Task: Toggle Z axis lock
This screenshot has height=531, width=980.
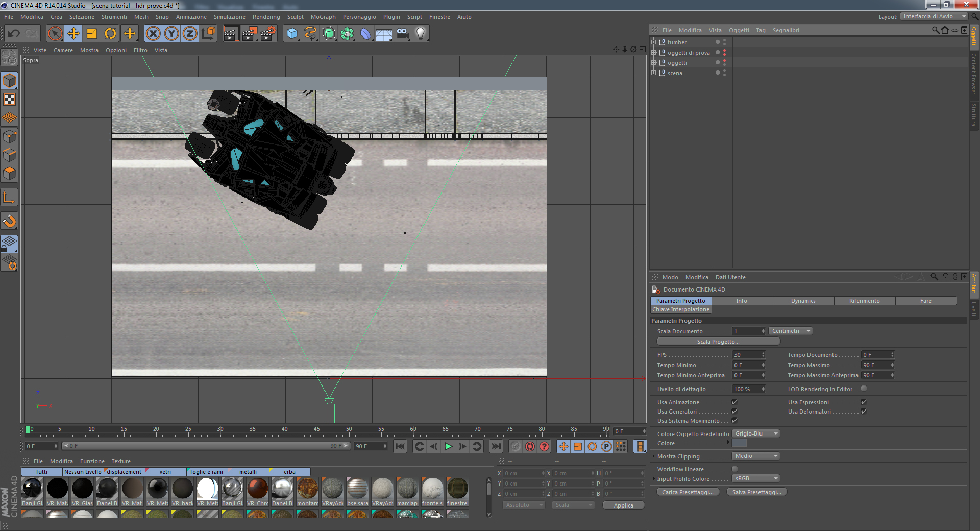Action: pos(190,34)
